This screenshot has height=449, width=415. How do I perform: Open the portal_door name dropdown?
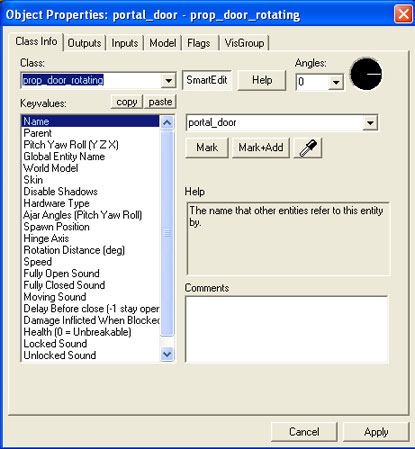[370, 123]
